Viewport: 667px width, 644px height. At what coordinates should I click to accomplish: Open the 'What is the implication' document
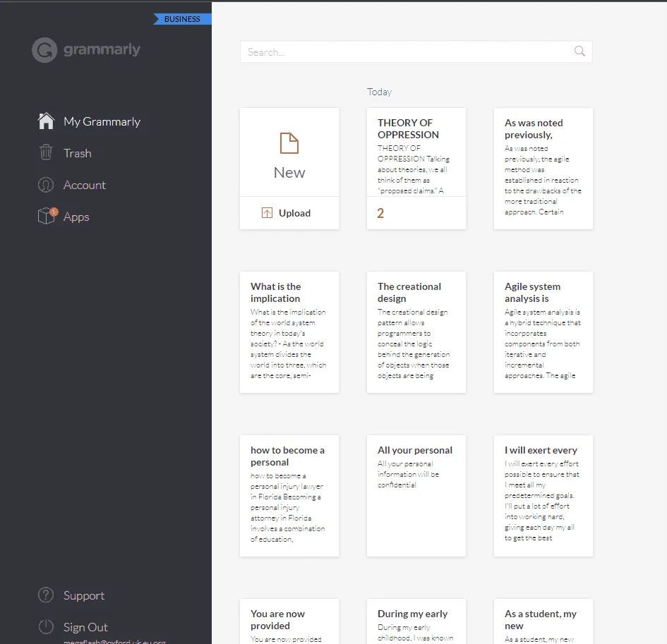click(x=289, y=332)
